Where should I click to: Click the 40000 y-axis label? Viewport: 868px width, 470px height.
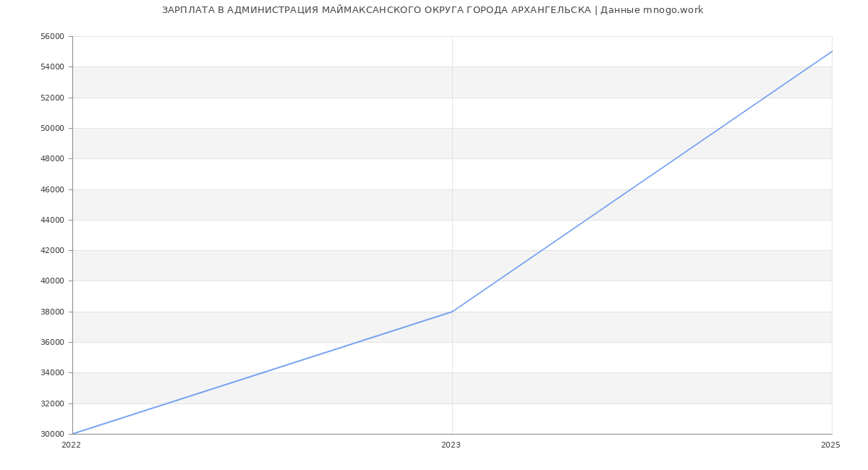pyautogui.click(x=54, y=281)
